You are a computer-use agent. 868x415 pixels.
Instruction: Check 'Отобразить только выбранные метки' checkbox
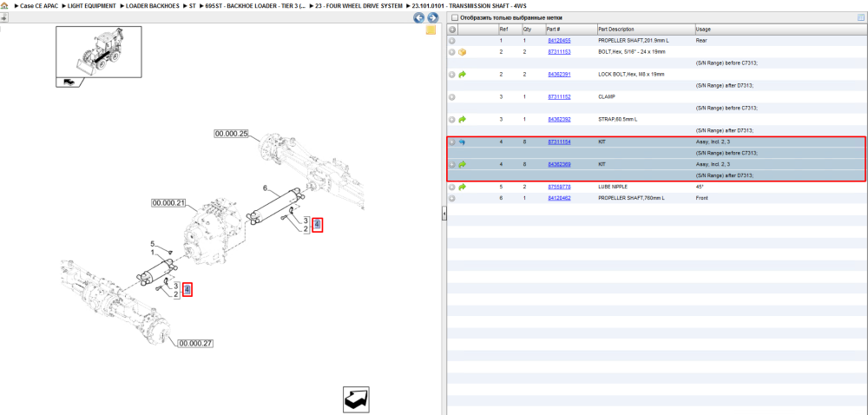[x=455, y=17]
